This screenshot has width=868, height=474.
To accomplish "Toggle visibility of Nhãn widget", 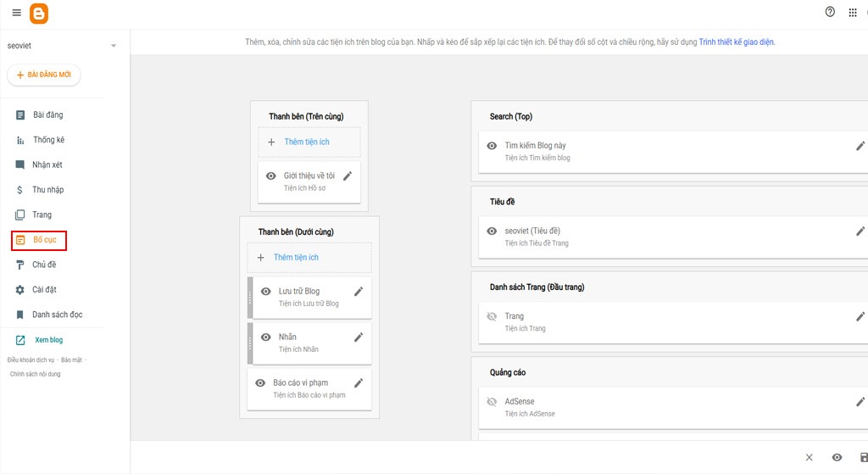I will tap(265, 337).
